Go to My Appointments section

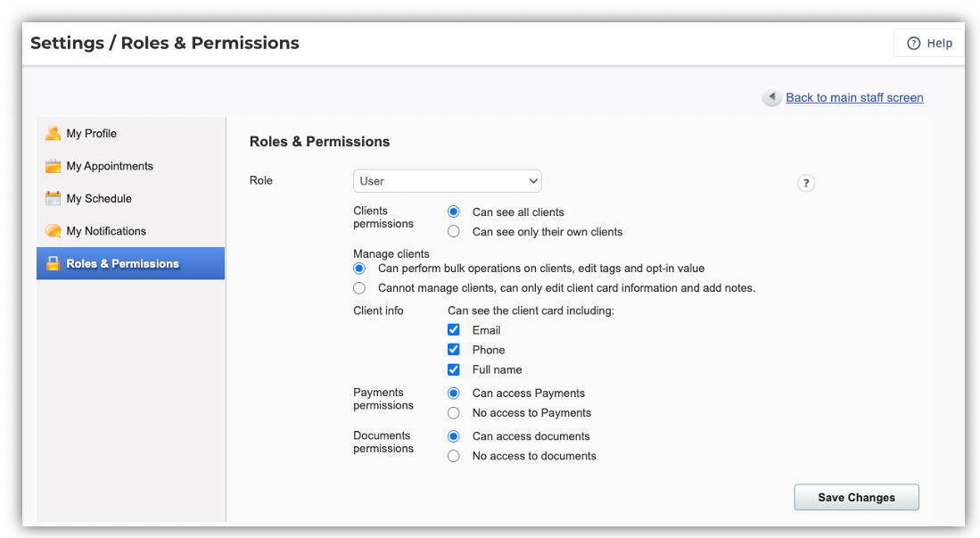(130, 166)
